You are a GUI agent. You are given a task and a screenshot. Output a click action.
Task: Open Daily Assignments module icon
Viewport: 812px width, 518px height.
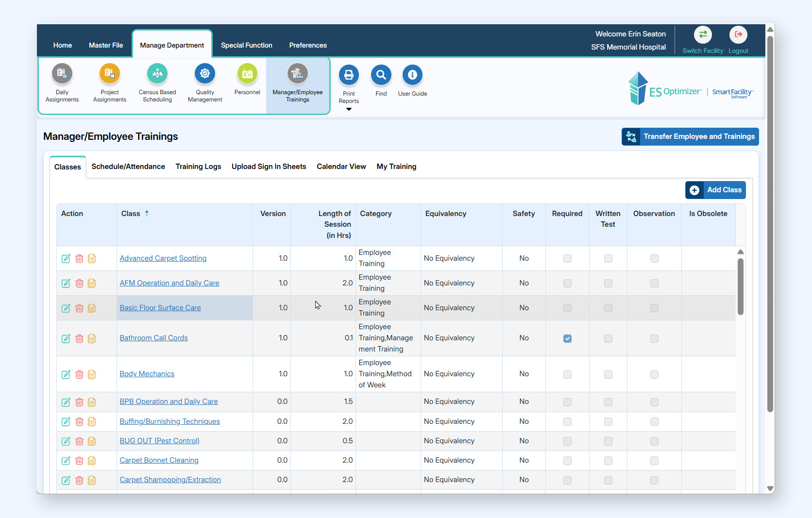click(62, 74)
